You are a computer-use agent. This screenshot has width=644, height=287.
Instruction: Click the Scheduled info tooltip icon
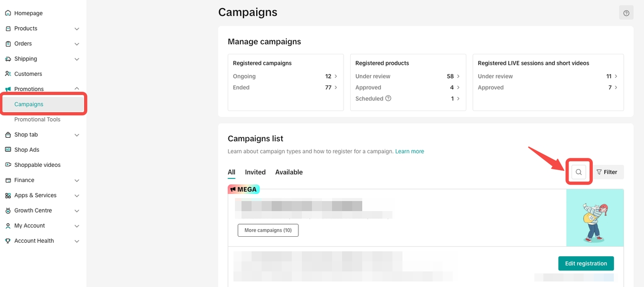[x=388, y=99]
